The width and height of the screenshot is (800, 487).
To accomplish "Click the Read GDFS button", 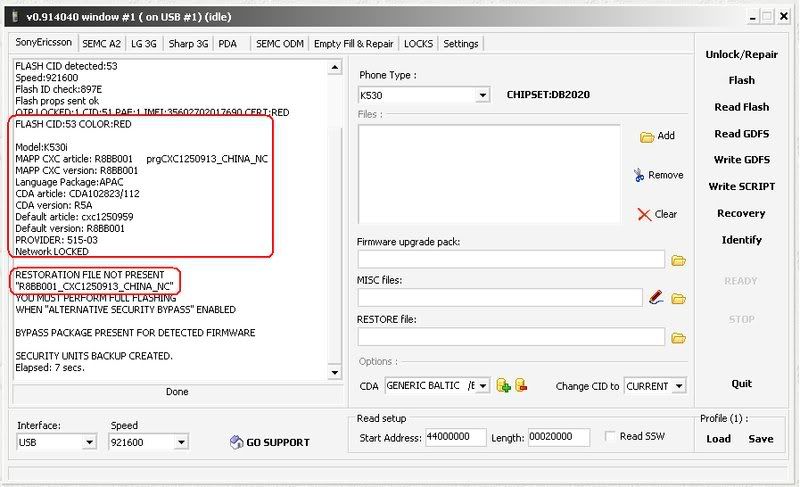I will (741, 134).
